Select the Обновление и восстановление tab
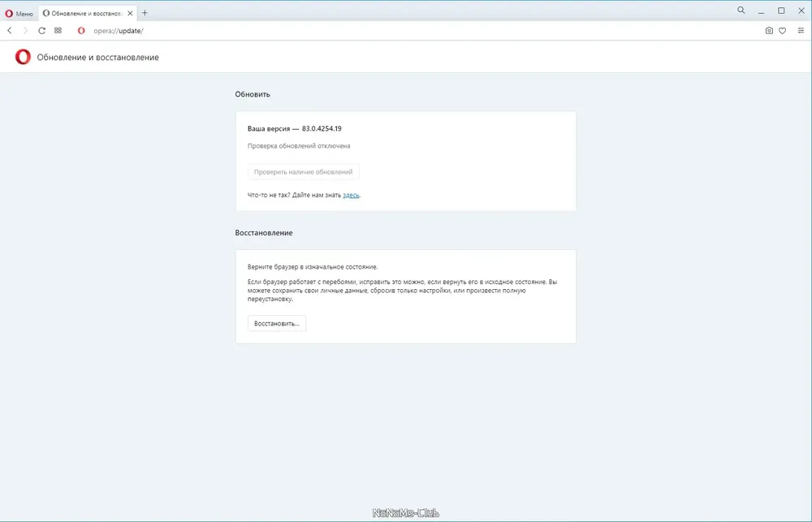 [x=87, y=14]
